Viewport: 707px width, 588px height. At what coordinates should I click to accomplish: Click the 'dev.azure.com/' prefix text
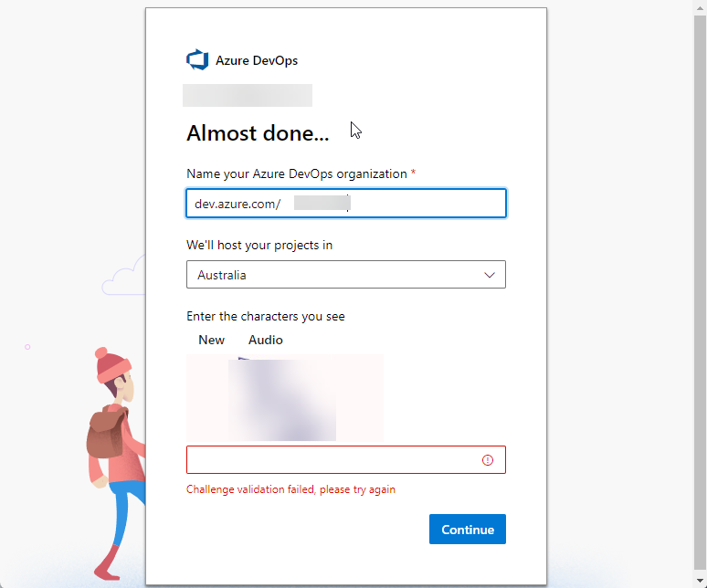(237, 205)
